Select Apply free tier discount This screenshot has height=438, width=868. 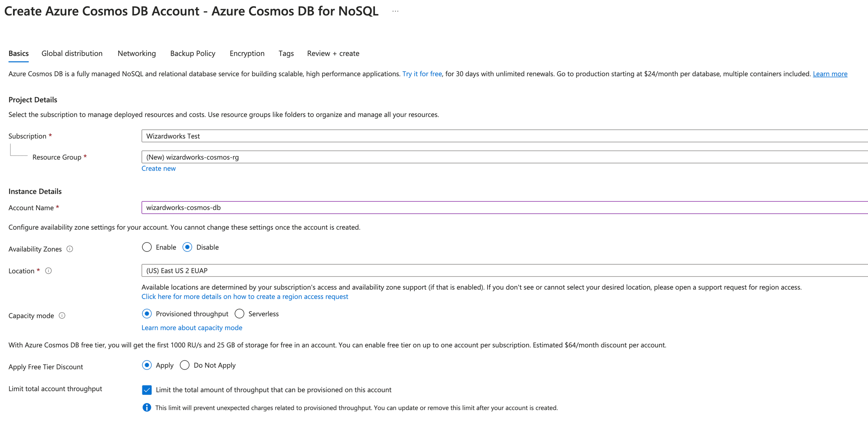click(x=147, y=365)
